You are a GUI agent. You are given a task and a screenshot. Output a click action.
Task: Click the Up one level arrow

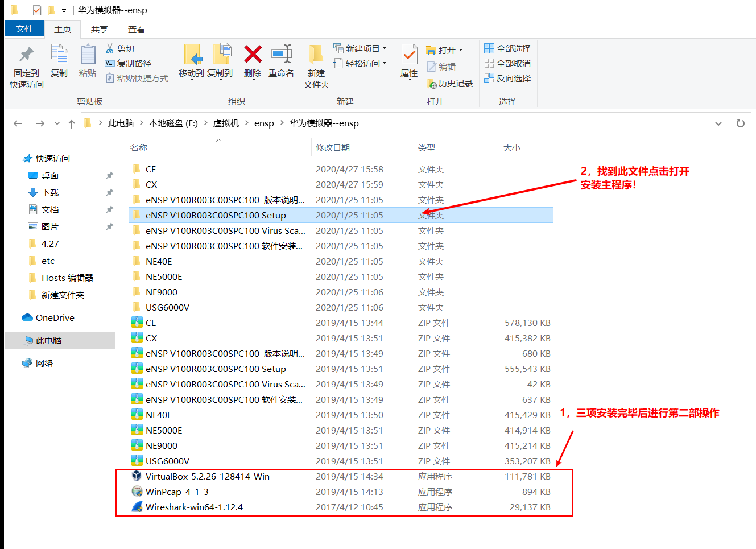point(72,123)
